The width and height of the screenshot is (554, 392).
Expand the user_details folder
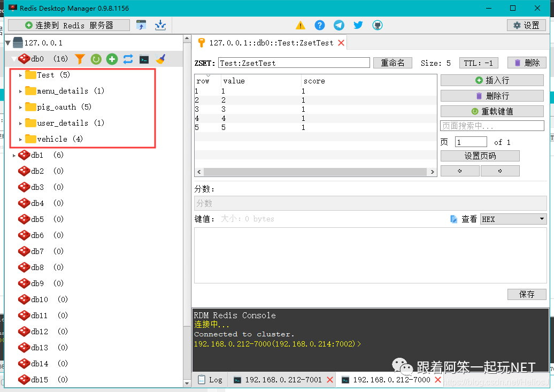point(20,124)
